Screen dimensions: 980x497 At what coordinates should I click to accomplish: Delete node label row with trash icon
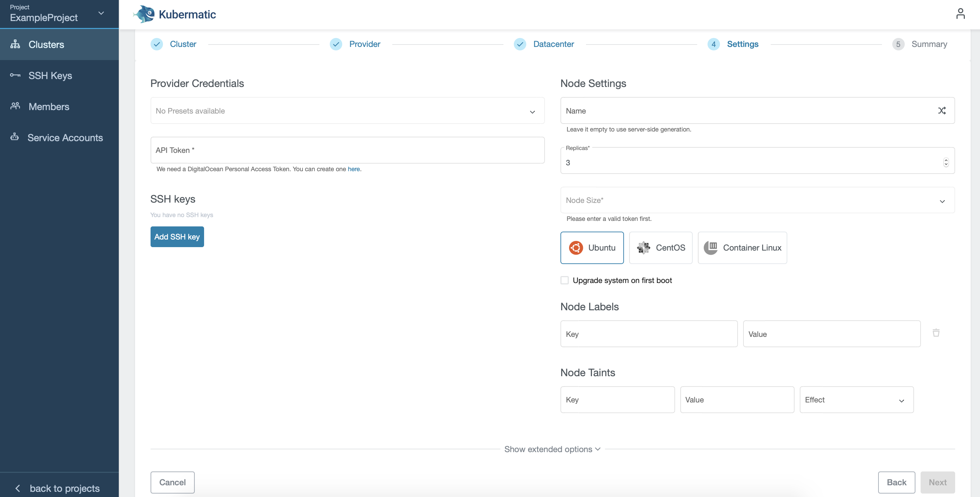click(x=936, y=333)
